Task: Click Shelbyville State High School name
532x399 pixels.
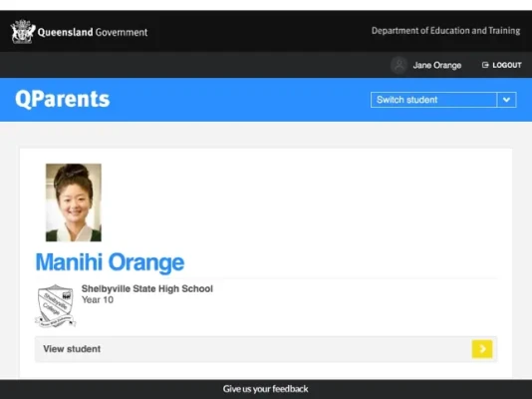Action: (147, 288)
